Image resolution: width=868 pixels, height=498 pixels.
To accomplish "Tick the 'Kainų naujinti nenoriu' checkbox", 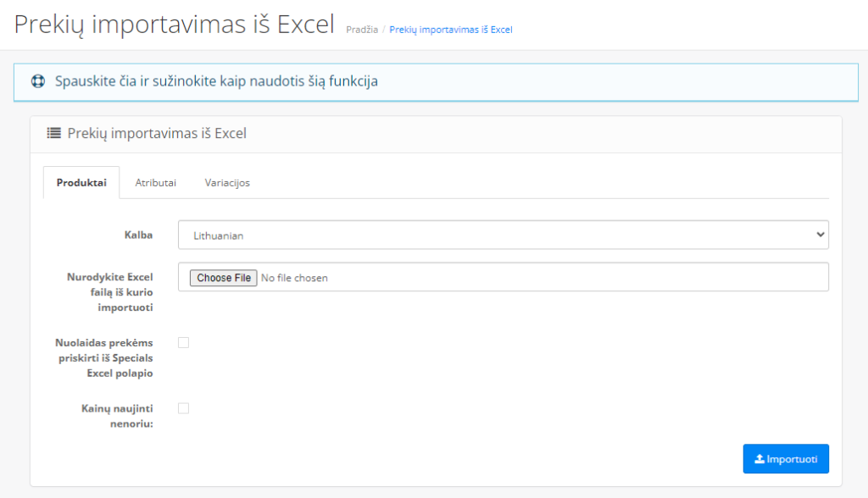I will (183, 408).
